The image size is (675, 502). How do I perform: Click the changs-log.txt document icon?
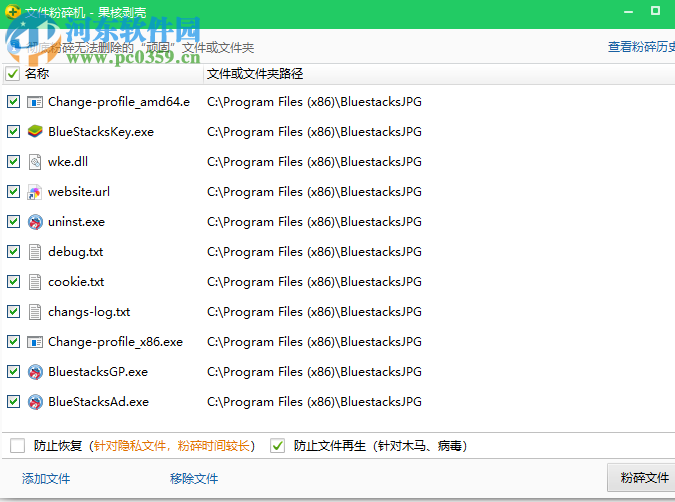[x=35, y=312]
